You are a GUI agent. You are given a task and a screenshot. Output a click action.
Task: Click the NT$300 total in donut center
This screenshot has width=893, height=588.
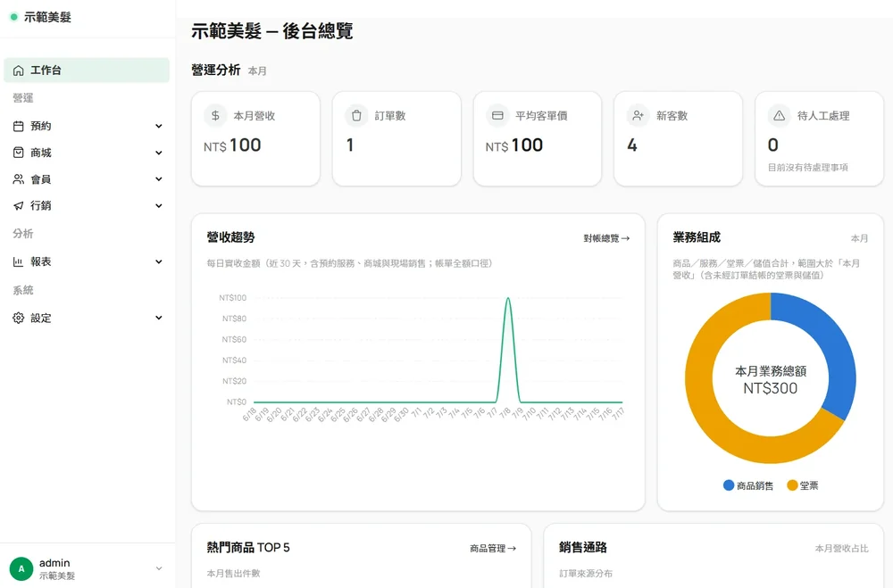click(771, 388)
